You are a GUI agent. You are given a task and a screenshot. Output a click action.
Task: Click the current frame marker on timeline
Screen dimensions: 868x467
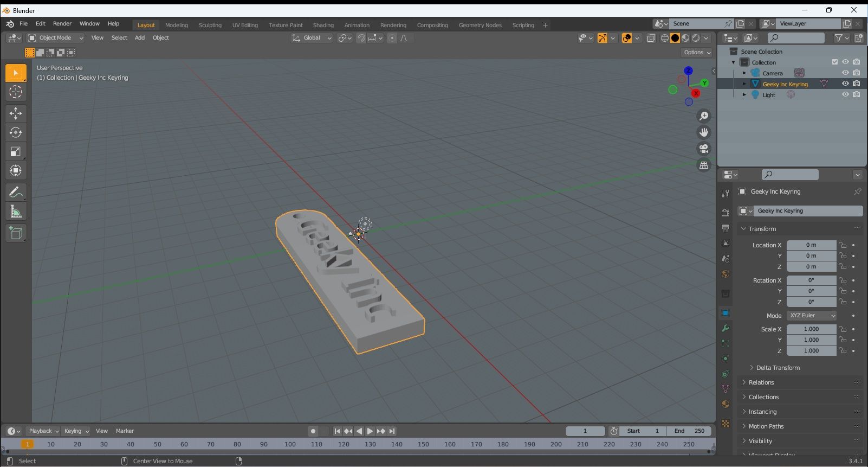pyautogui.click(x=27, y=444)
